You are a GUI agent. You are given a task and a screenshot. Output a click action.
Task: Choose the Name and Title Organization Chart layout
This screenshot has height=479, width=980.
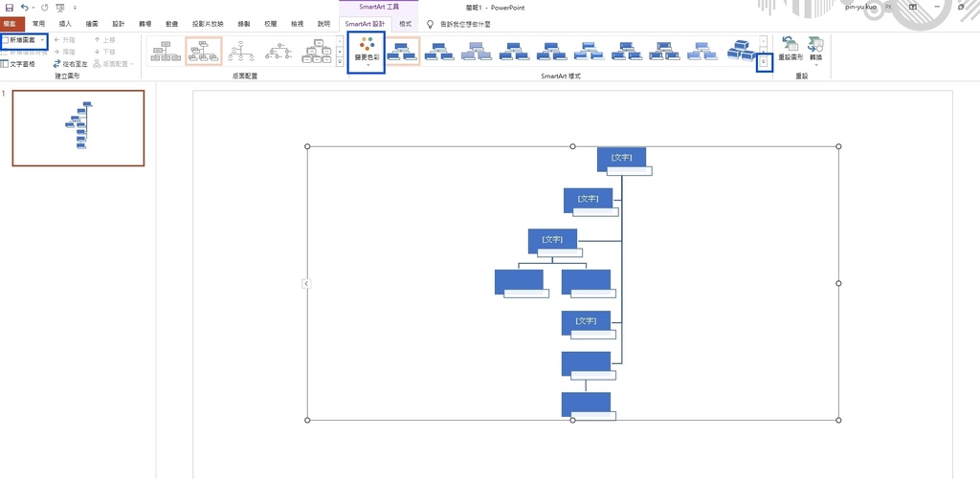pyautogui.click(x=204, y=52)
